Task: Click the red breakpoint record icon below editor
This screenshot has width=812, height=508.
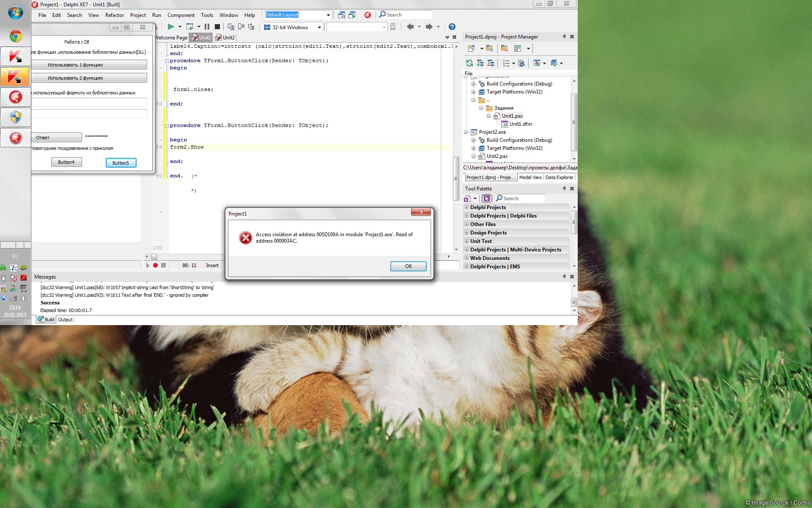Action: [155, 265]
